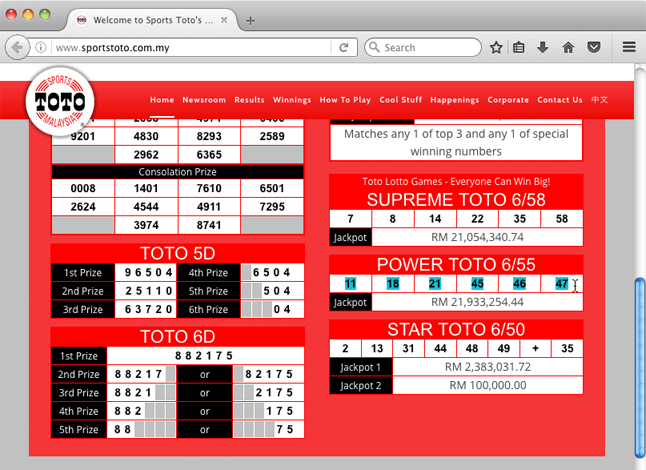Viewport: 646px width, 470px height.
Task: Click the site information icon in address bar
Action: [41, 47]
